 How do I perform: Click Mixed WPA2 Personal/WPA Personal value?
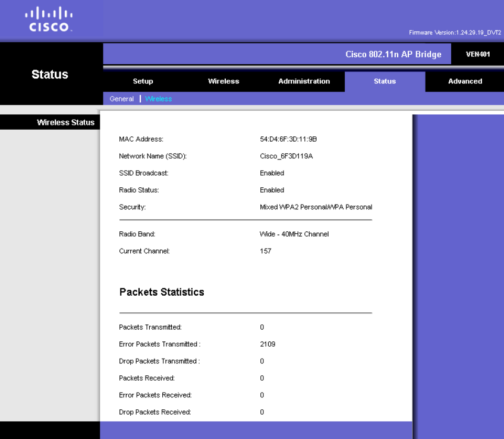click(x=316, y=207)
